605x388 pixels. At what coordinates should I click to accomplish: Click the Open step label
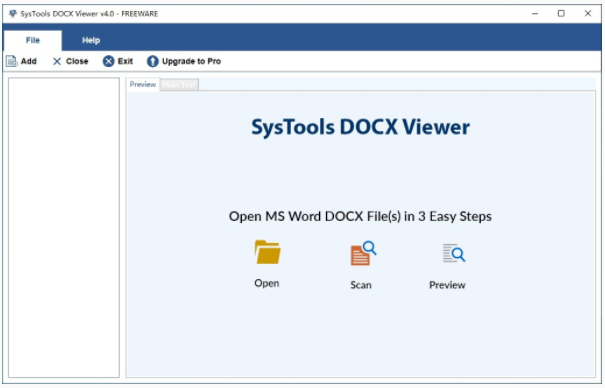click(267, 283)
